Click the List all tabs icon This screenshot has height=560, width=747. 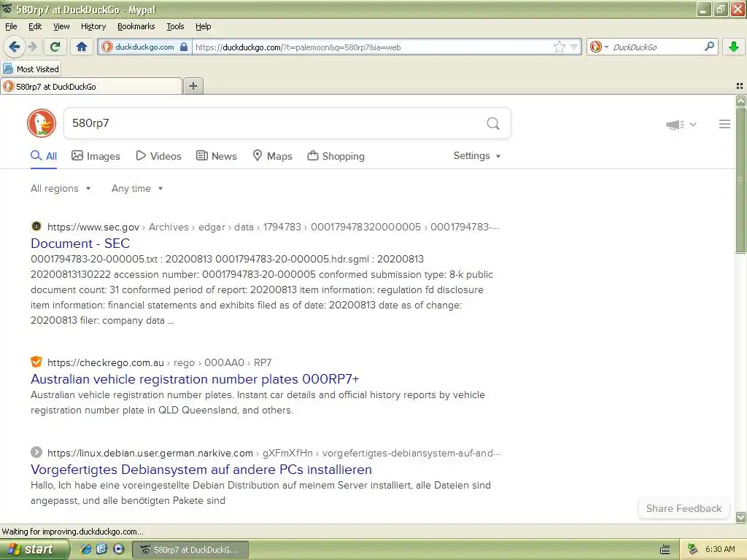740,86
